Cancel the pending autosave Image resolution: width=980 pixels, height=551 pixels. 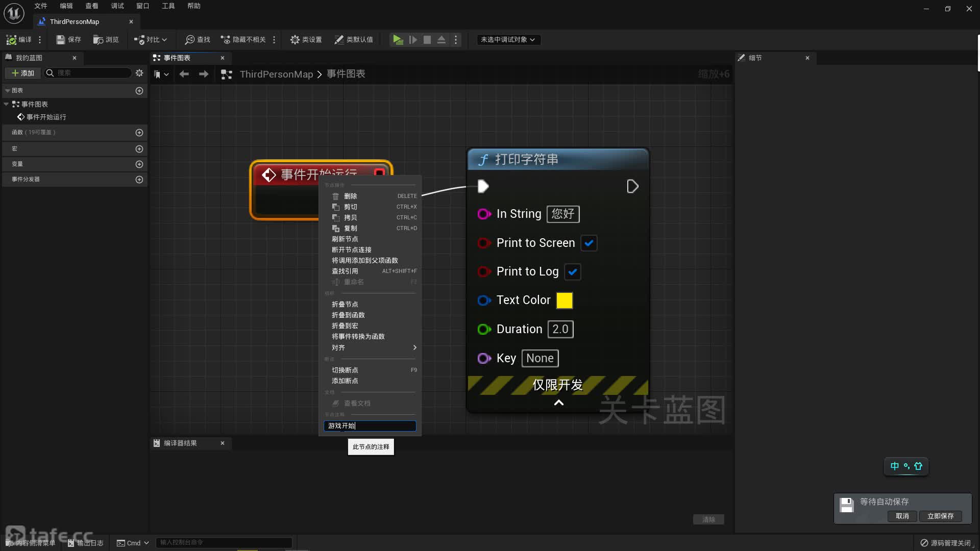pyautogui.click(x=902, y=516)
